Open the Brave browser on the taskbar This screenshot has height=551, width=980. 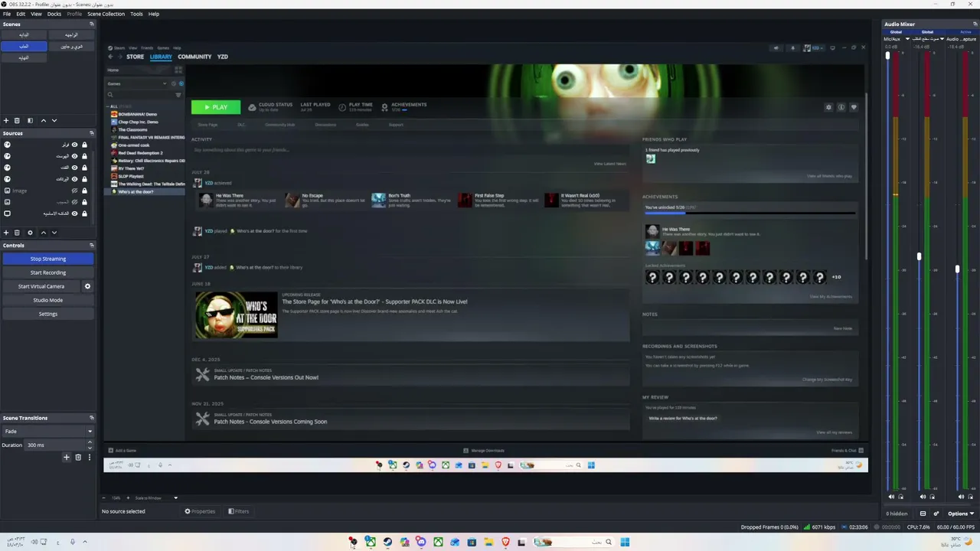coord(505,543)
